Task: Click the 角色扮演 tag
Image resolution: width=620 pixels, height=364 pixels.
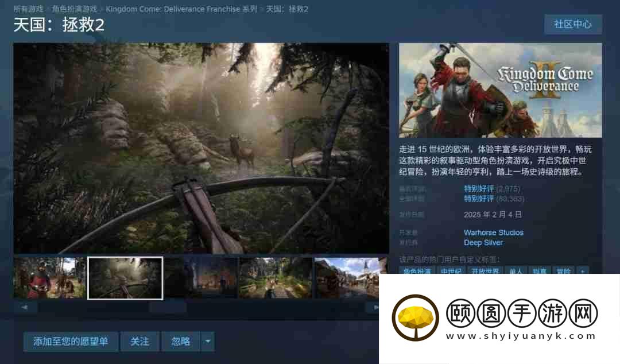Action: point(417,270)
